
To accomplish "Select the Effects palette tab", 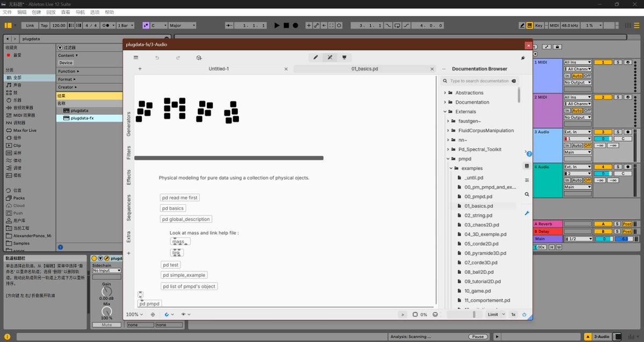I will point(128,177).
